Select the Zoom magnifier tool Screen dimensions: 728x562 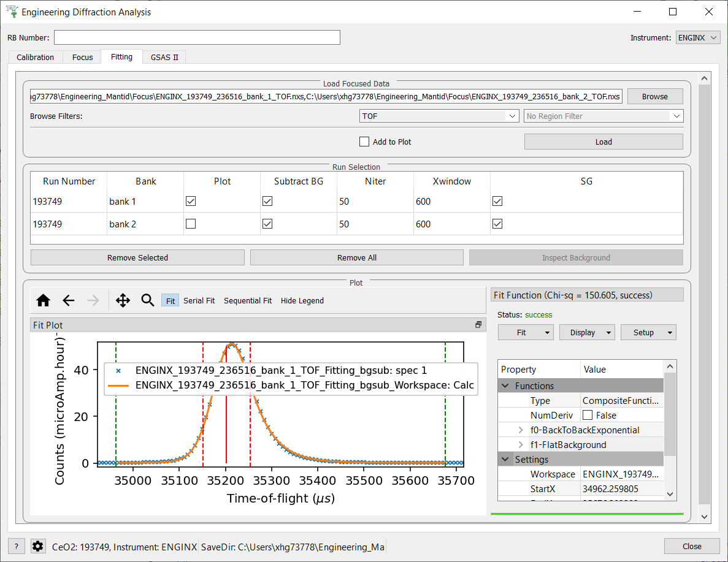148,300
